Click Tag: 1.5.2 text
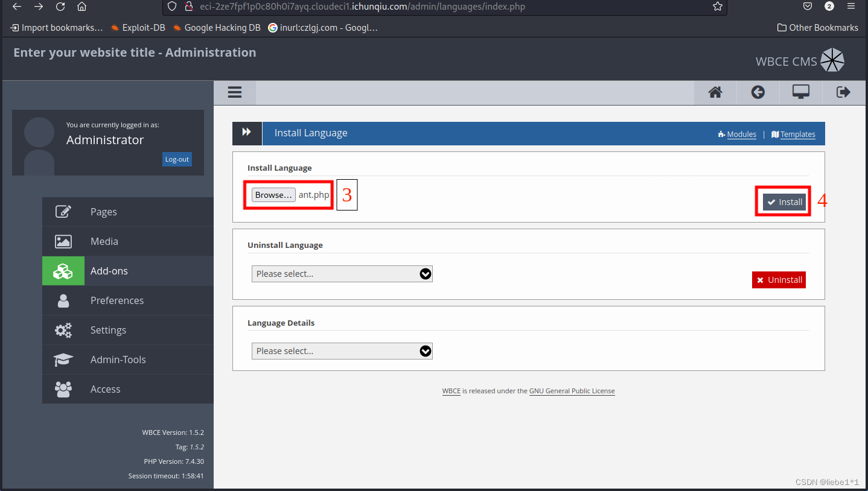The height and width of the screenshot is (491, 868). coord(190,447)
